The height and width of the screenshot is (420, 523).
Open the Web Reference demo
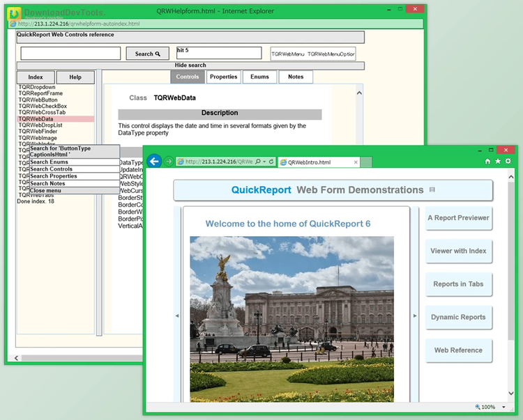(x=458, y=350)
